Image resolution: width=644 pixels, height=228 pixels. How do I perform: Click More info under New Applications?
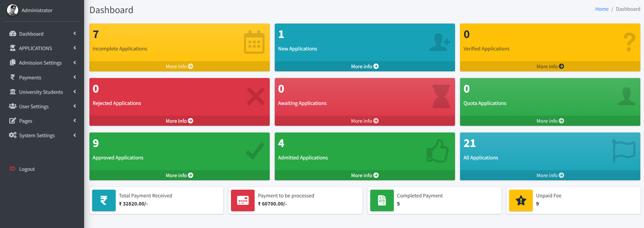[365, 66]
